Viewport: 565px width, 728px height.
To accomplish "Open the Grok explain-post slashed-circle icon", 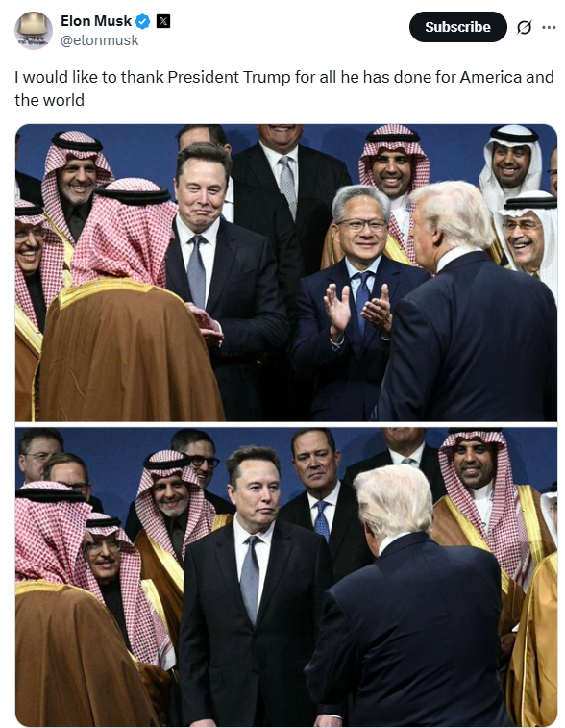I will tap(524, 27).
